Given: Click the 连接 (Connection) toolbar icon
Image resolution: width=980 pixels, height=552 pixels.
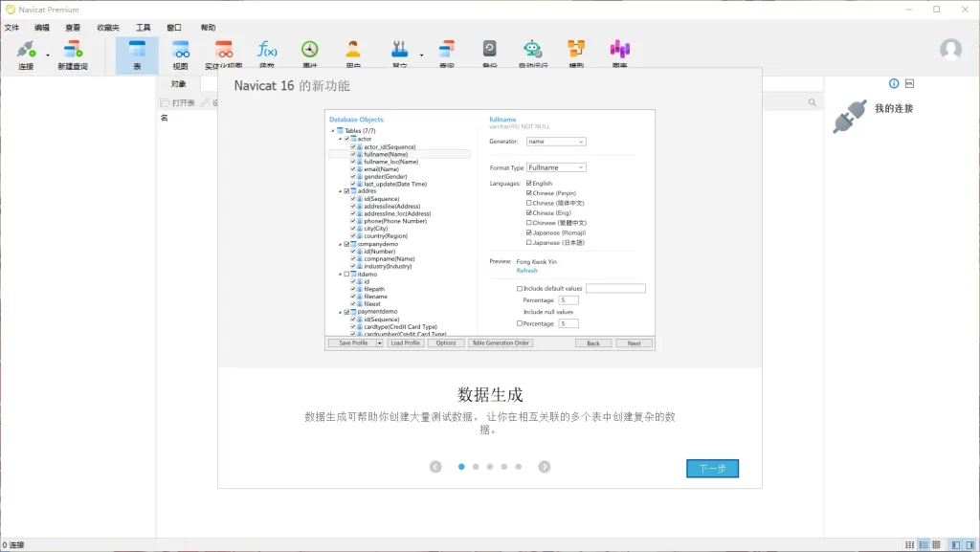Looking at the screenshot, I should [26, 55].
